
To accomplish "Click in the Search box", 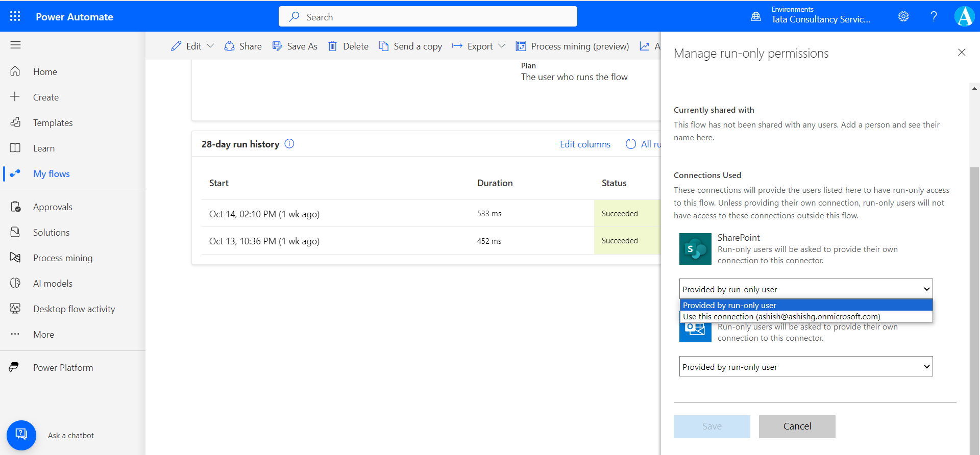I will tap(428, 17).
